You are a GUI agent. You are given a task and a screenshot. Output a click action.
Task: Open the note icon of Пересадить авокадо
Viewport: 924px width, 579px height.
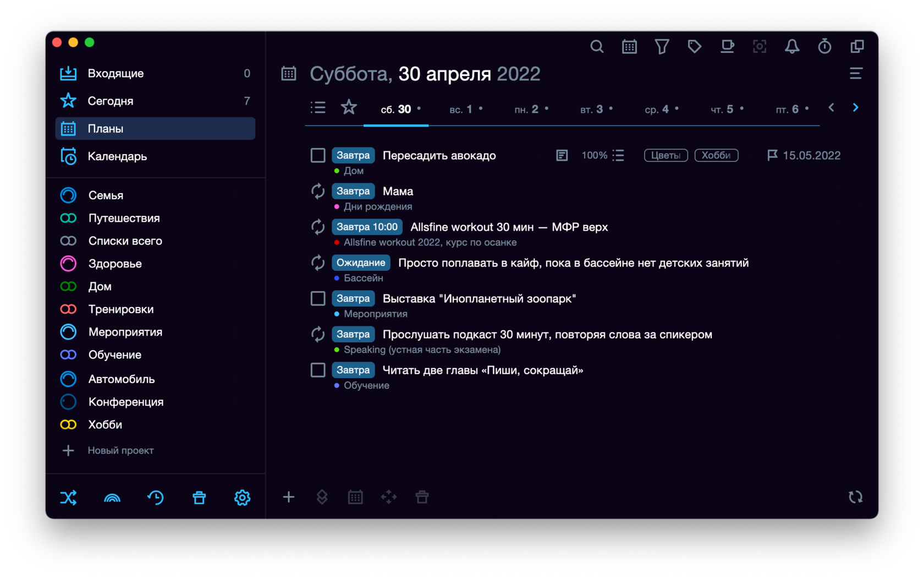tap(562, 155)
